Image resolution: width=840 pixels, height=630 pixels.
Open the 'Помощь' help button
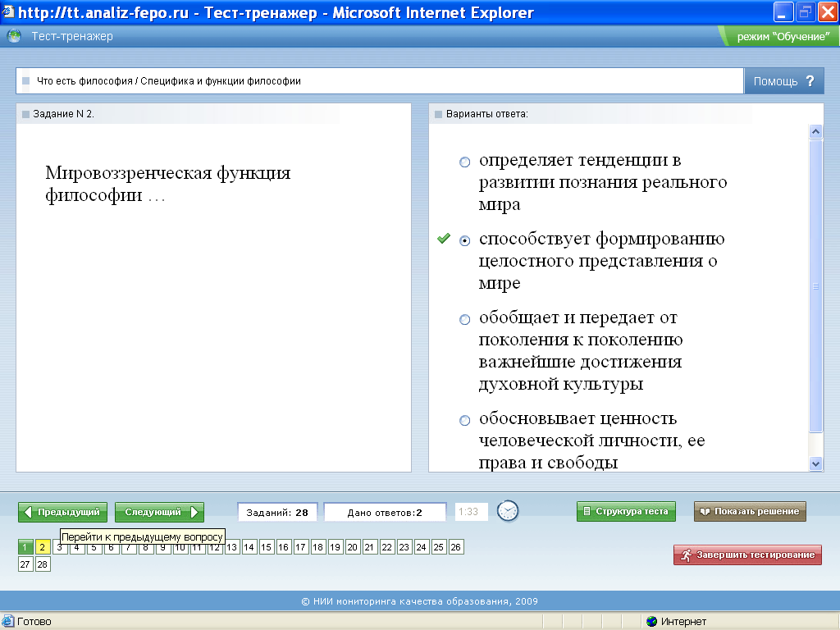tap(783, 81)
